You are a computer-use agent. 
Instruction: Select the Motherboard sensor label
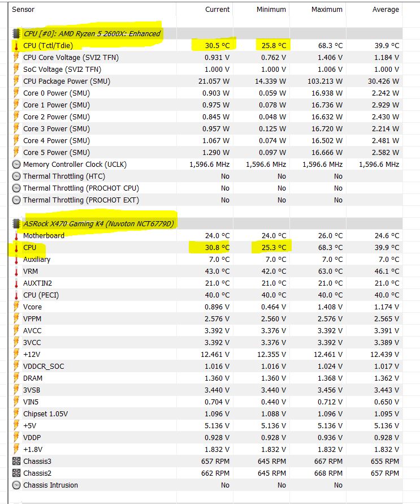click(x=44, y=236)
